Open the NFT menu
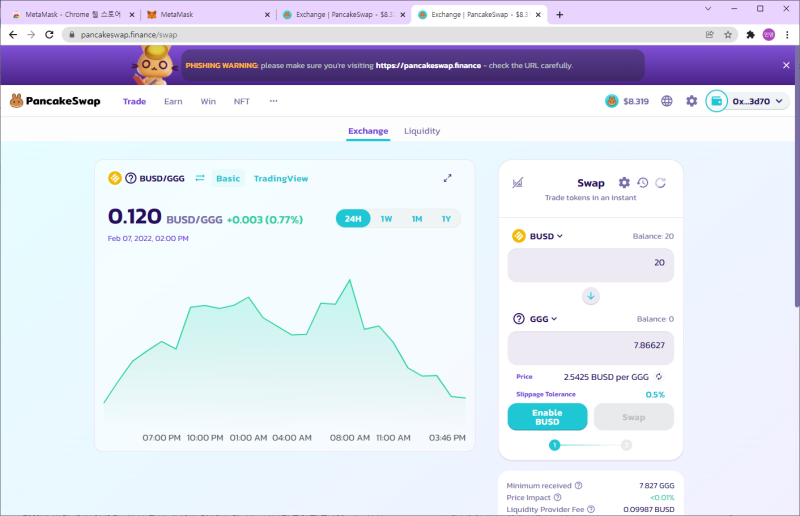This screenshot has width=800, height=516. [x=242, y=101]
